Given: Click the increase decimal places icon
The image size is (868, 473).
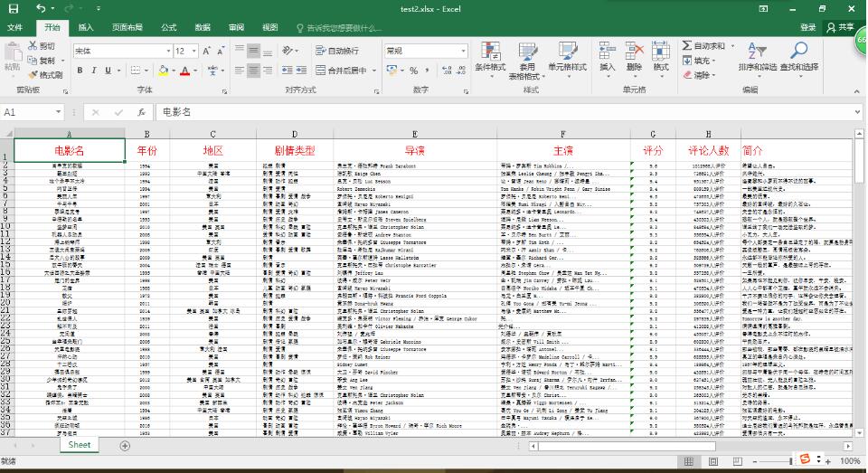Looking at the screenshot, I should click(x=447, y=71).
